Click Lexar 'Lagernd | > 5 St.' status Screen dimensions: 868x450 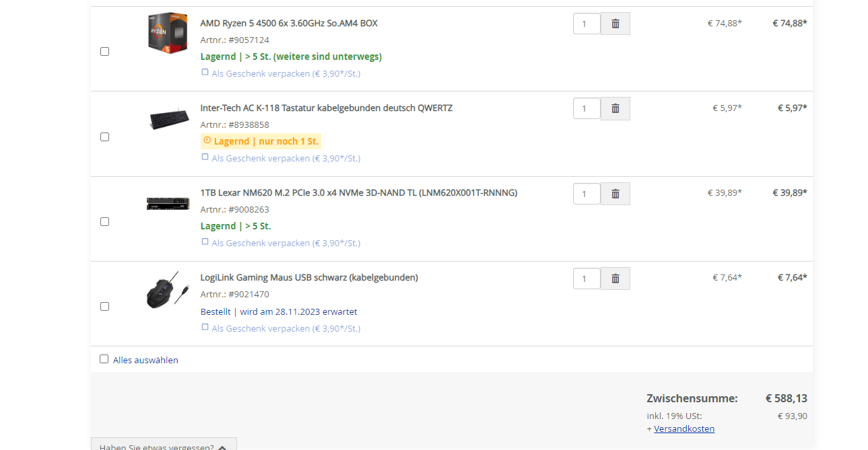pos(236,226)
